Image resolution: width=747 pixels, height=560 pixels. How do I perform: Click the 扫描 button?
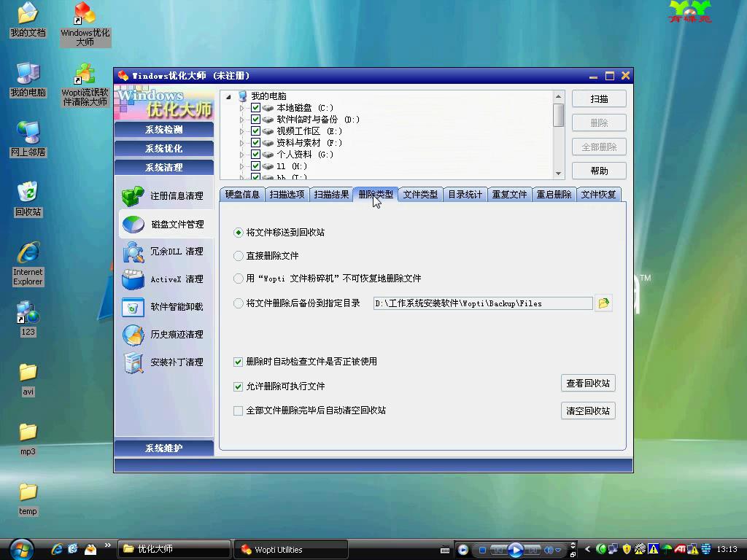[599, 99]
